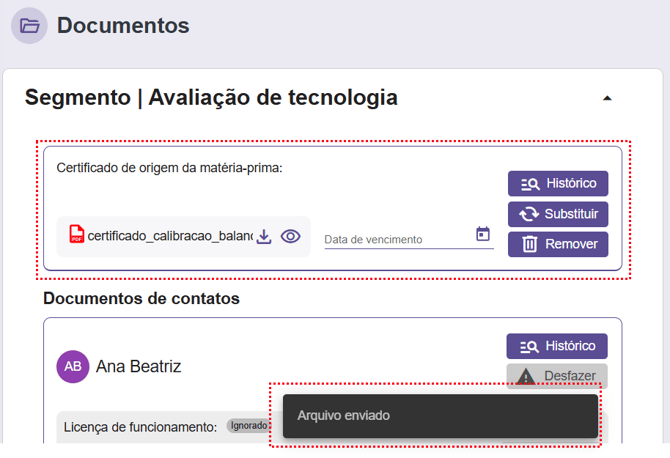
Task: Click the Documentos page title
Action: click(123, 25)
